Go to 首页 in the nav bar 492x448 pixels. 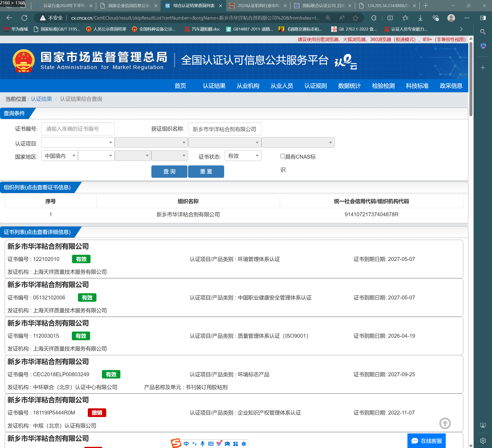180,86
